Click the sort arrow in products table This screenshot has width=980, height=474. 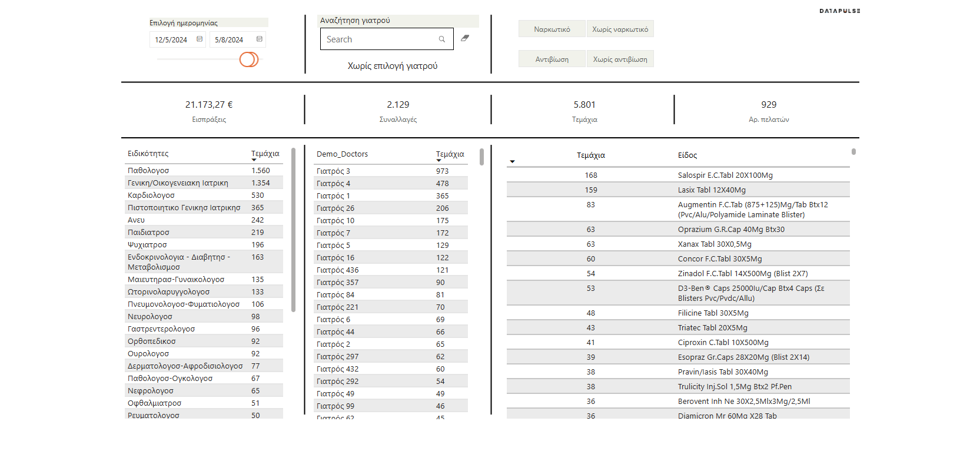point(512,161)
